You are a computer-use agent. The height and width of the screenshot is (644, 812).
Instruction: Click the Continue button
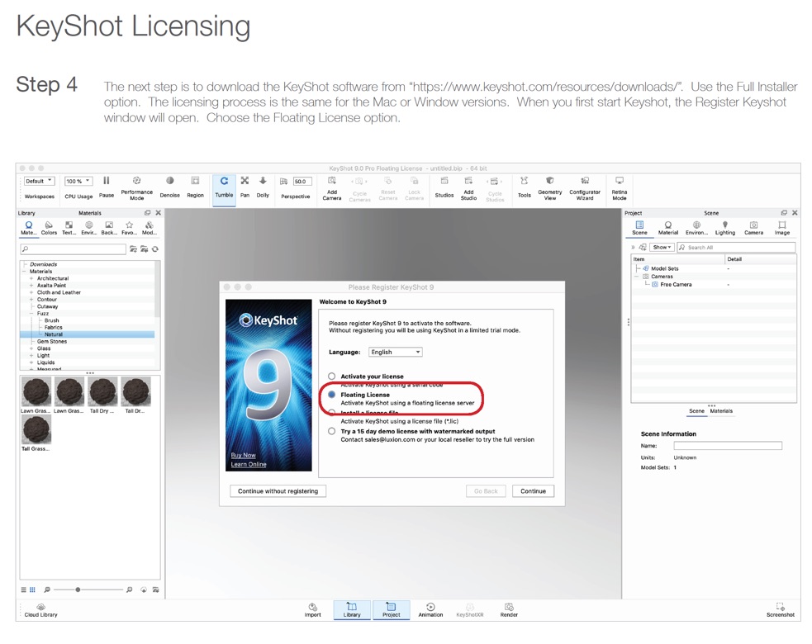point(533,491)
